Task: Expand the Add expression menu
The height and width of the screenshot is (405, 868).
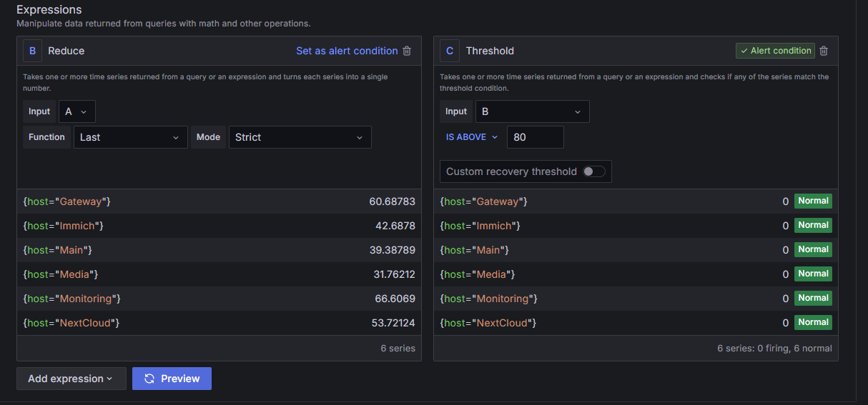Action: coord(71,379)
